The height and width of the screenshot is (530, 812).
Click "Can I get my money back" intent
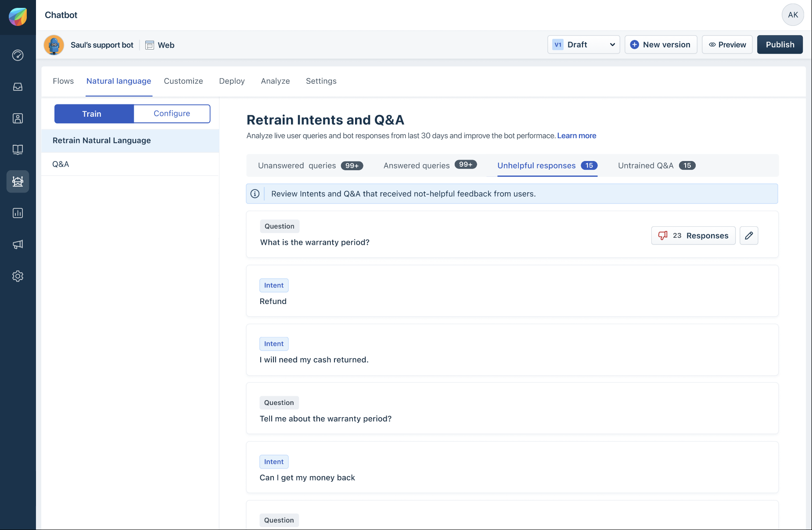307,477
